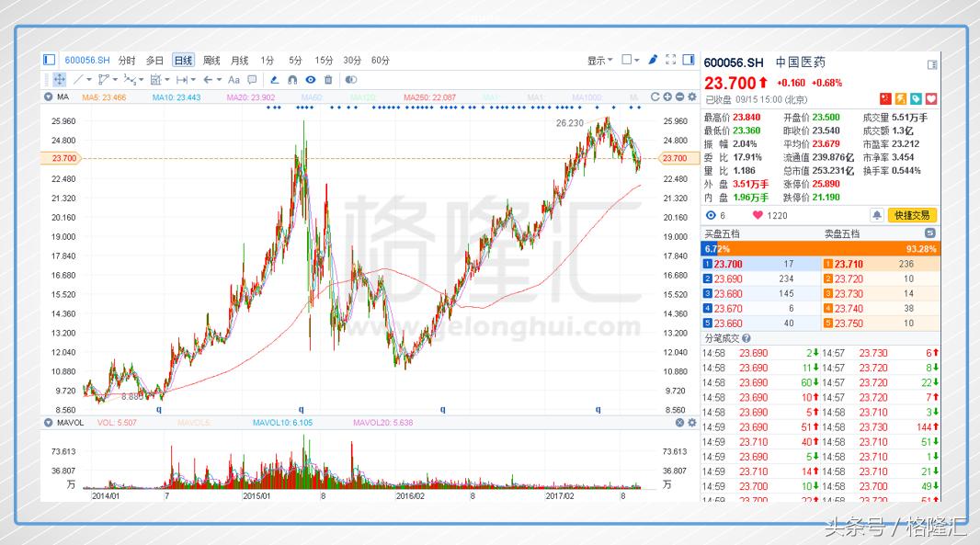Set price alert with bell icon
This screenshot has width=980, height=545.
[x=877, y=215]
